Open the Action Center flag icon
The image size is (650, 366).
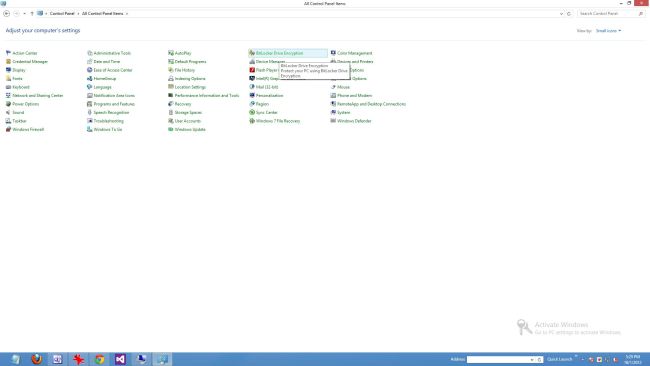[8, 53]
